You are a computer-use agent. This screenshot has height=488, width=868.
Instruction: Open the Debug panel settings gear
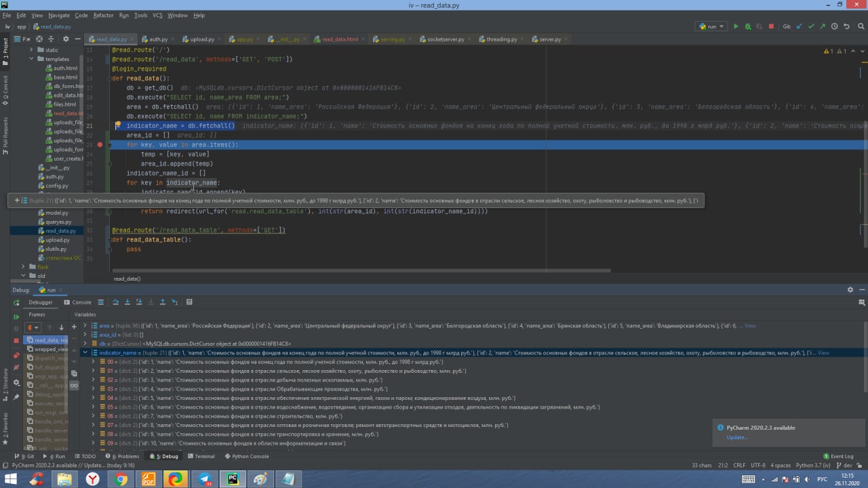850,289
